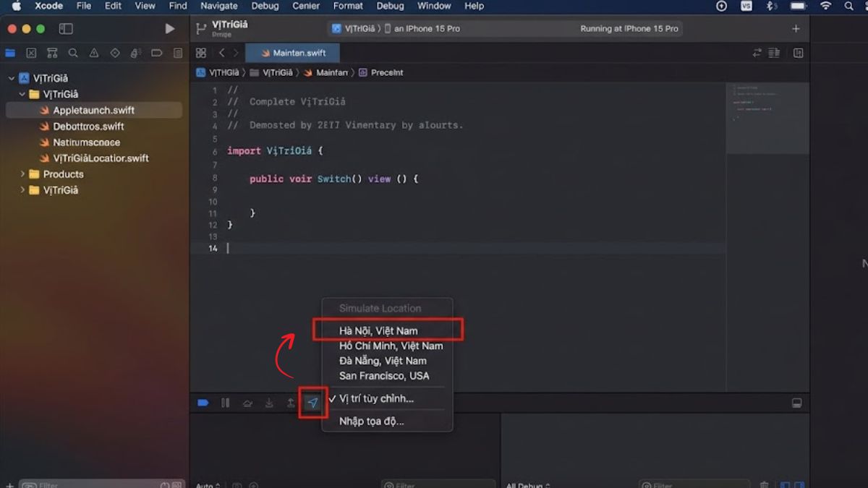Open the Bluetooth menu bar icon
Screen dimensions: 868x488
771,6
